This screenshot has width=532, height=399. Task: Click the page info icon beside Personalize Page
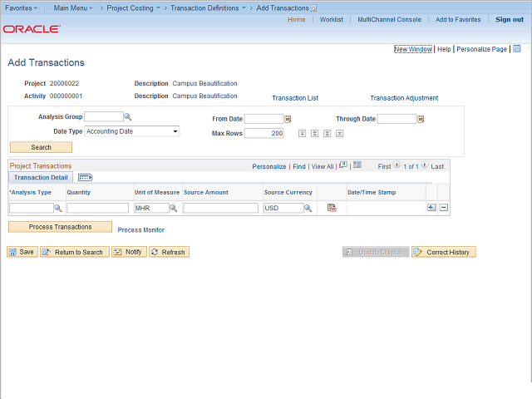click(x=517, y=49)
